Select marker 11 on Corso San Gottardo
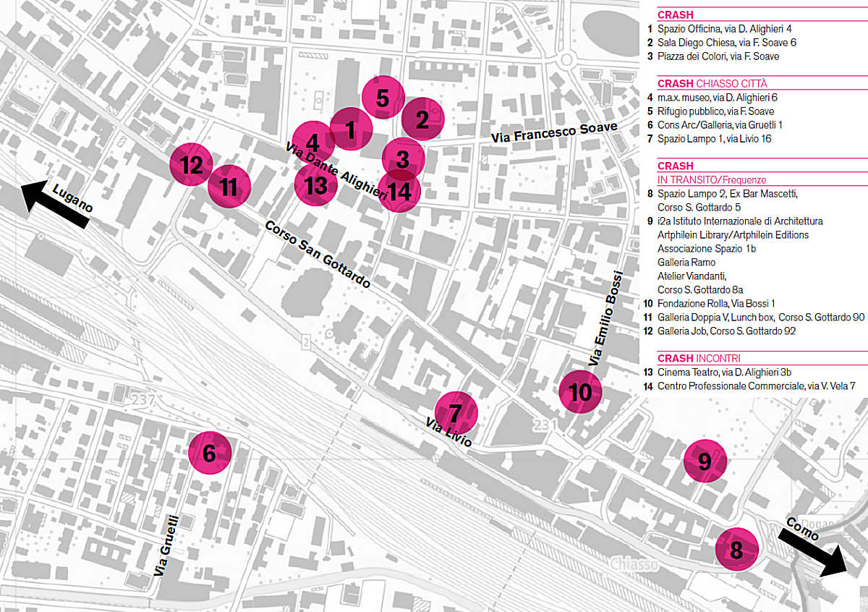 [229, 187]
